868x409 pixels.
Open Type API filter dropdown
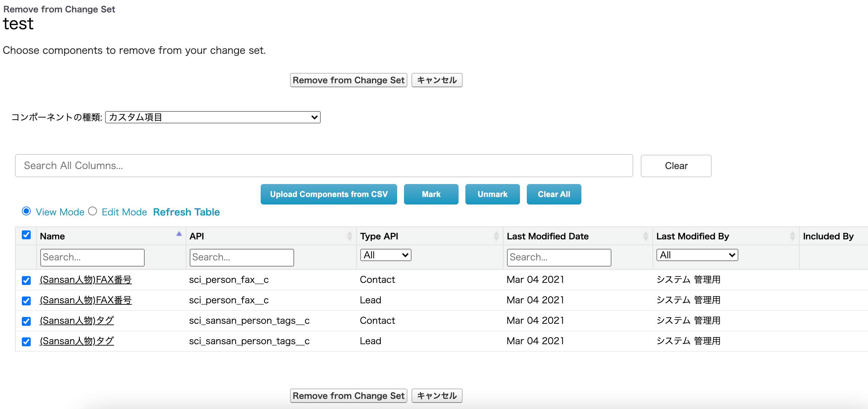pos(386,255)
